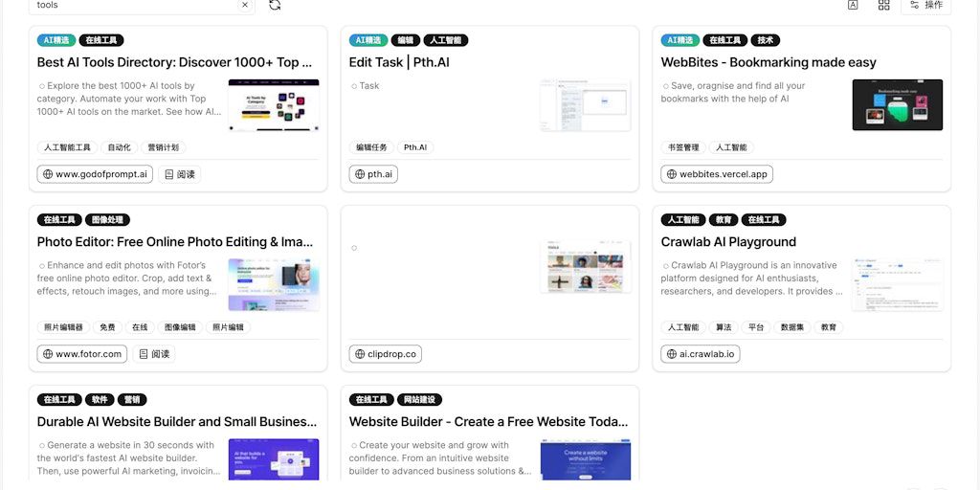Open 'Create a website' Website Builder thumbnail

coord(586,459)
